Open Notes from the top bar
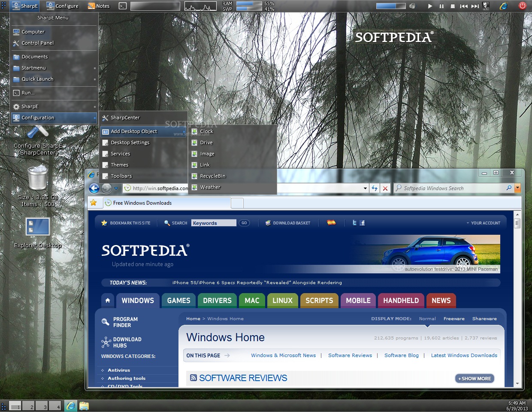The image size is (532, 412). coord(99,6)
